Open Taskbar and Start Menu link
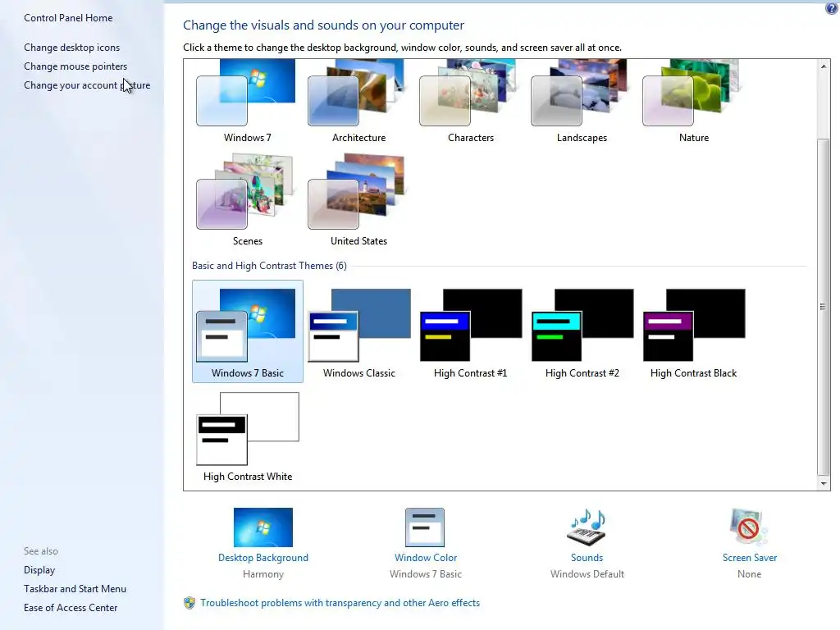The height and width of the screenshot is (630, 840). (75, 589)
